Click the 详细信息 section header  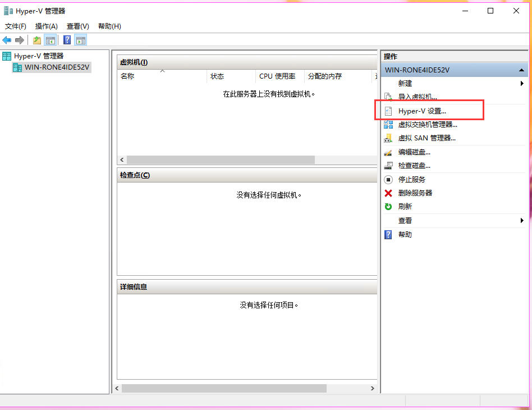click(x=247, y=287)
